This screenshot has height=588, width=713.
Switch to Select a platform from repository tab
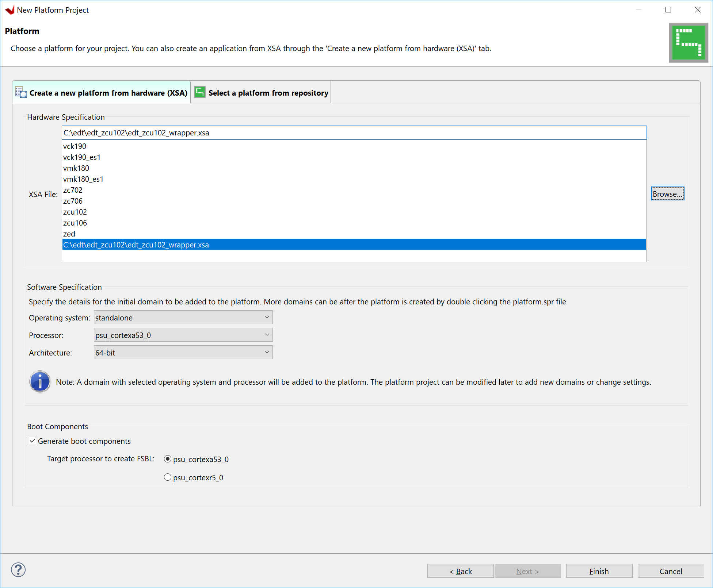click(x=261, y=92)
